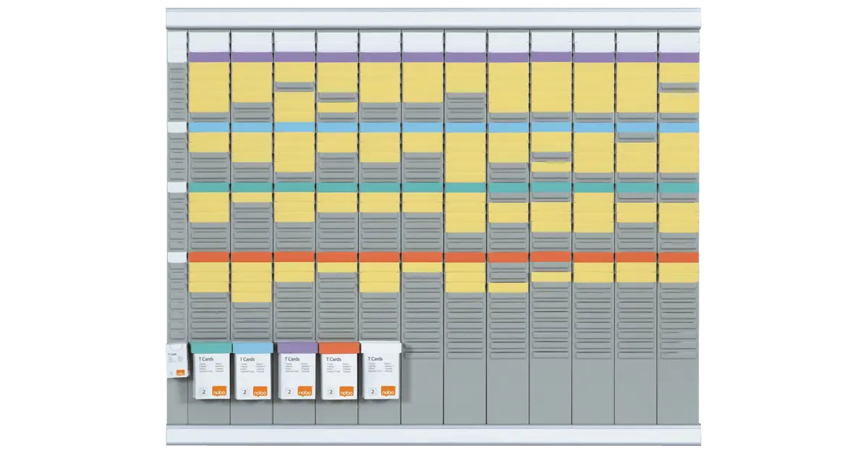Select the orange header of the T Cards pack
Viewport: 868px width, 456px height.
(x=339, y=348)
